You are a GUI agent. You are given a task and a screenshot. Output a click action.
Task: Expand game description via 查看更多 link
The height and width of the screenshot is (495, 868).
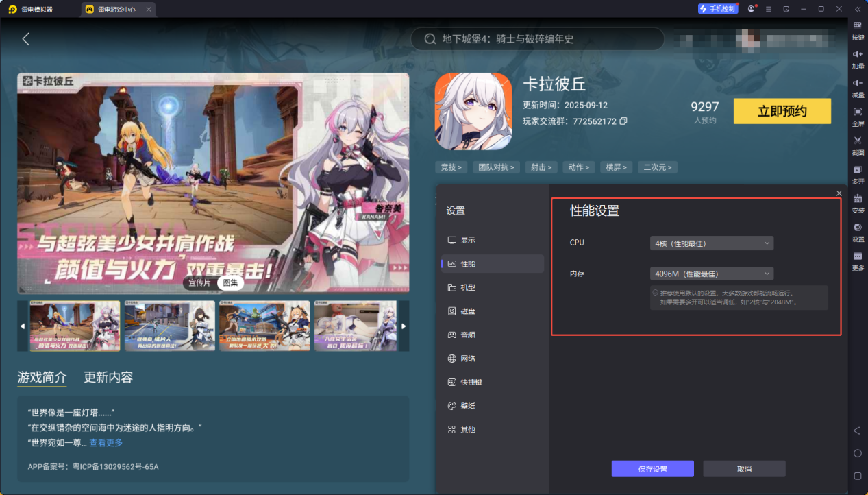[107, 442]
